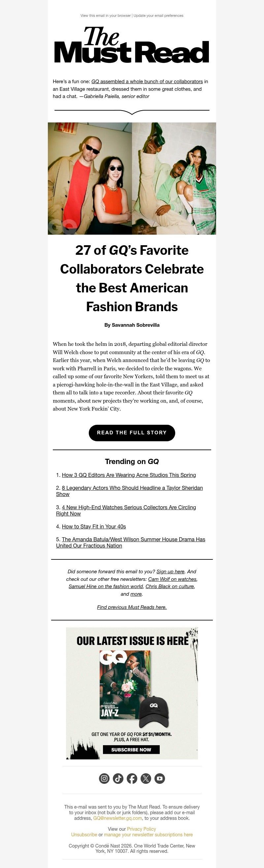Viewport: 264px width, 868px height.
Task: Update your email preferences
Action: pos(158,15)
